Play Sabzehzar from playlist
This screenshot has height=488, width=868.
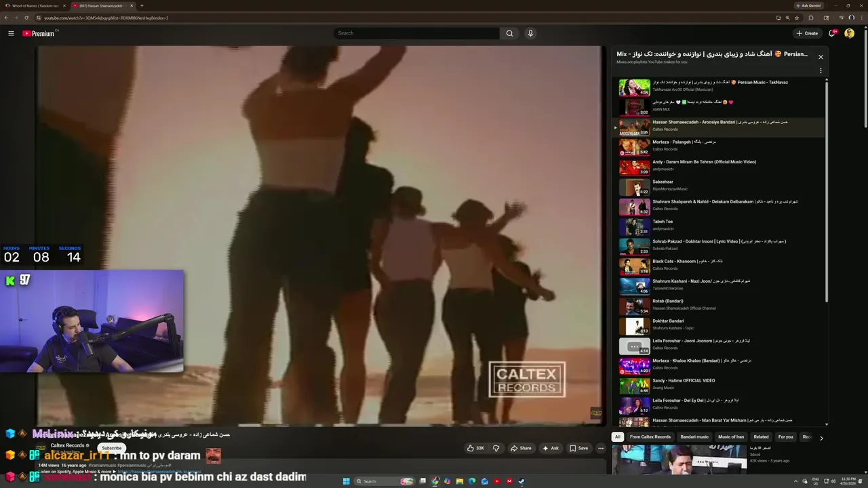(719, 186)
